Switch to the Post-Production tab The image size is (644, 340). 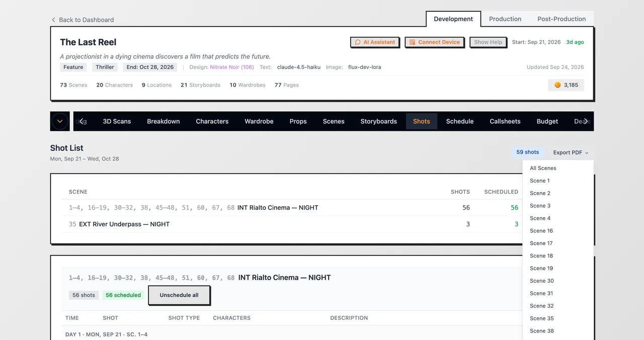point(561,19)
